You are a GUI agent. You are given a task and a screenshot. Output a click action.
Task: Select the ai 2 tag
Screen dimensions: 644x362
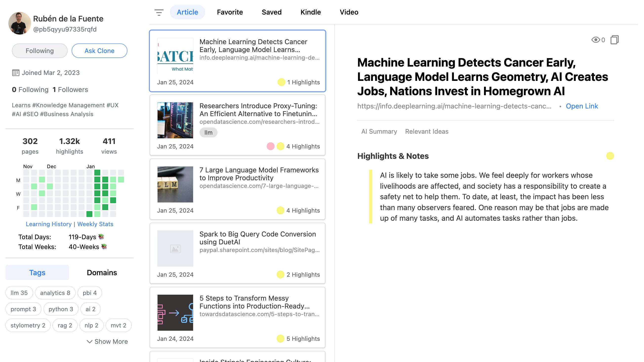pos(90,309)
